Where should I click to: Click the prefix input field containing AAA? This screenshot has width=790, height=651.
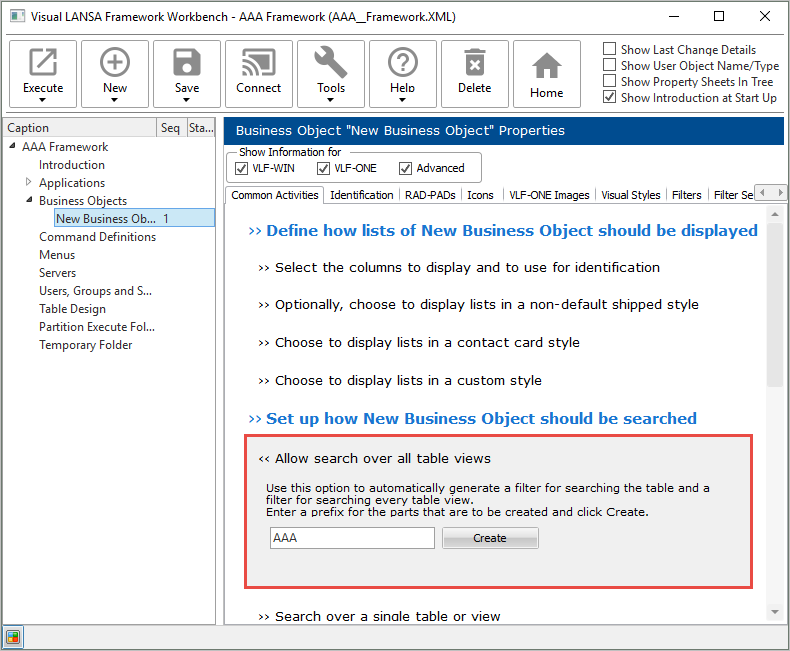pyautogui.click(x=352, y=538)
